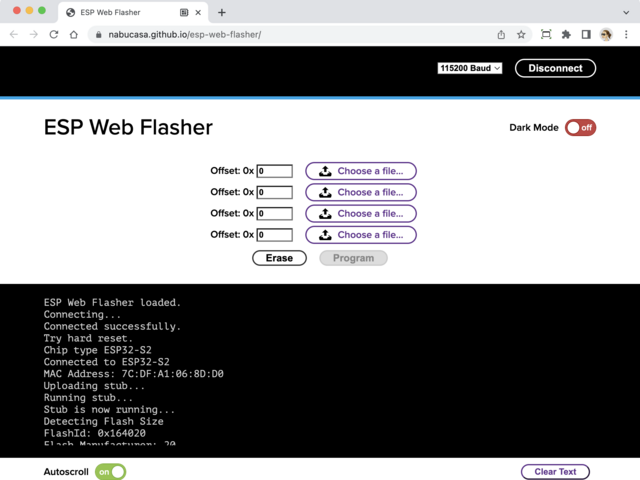
Task: Open Chrome three-dot menu
Action: (x=626, y=35)
